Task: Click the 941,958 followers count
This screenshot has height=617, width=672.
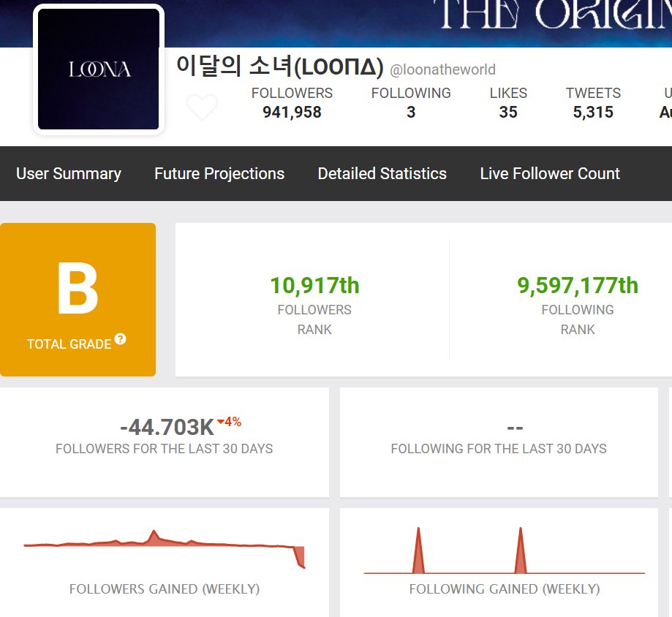Action: point(292,113)
